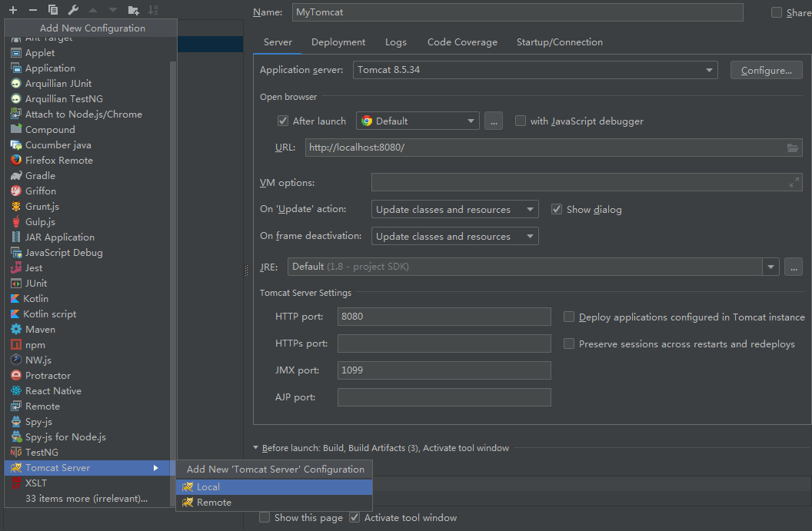This screenshot has height=531, width=812.
Task: Enable with JavaScript debugger checkbox
Action: [521, 121]
